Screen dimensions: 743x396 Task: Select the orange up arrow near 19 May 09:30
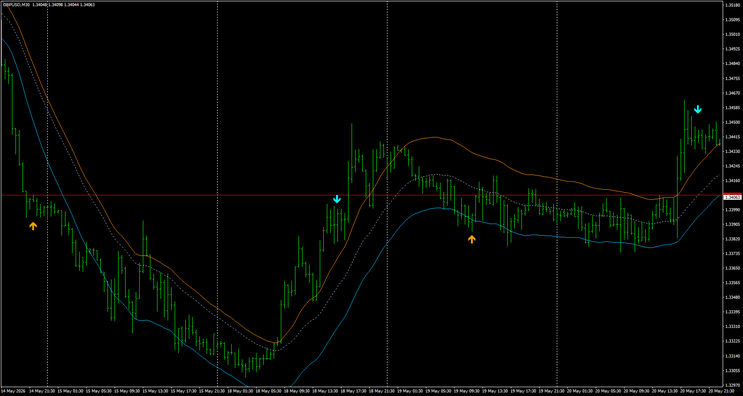coord(471,239)
